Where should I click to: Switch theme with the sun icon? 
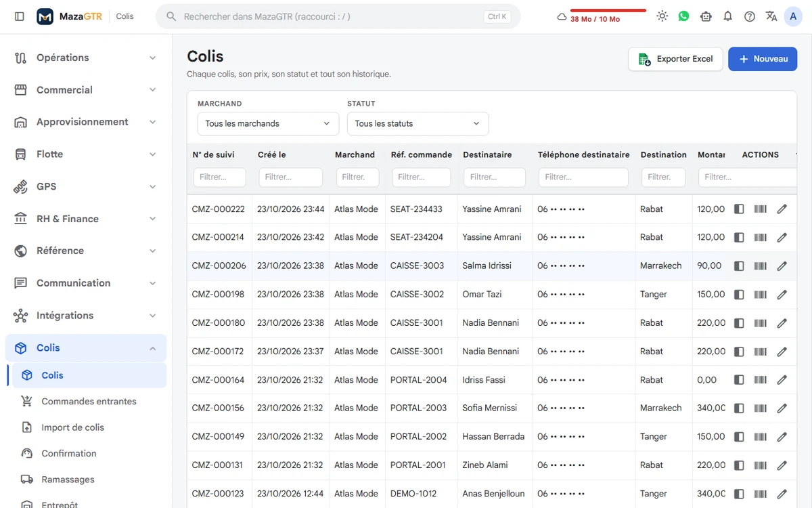point(662,16)
